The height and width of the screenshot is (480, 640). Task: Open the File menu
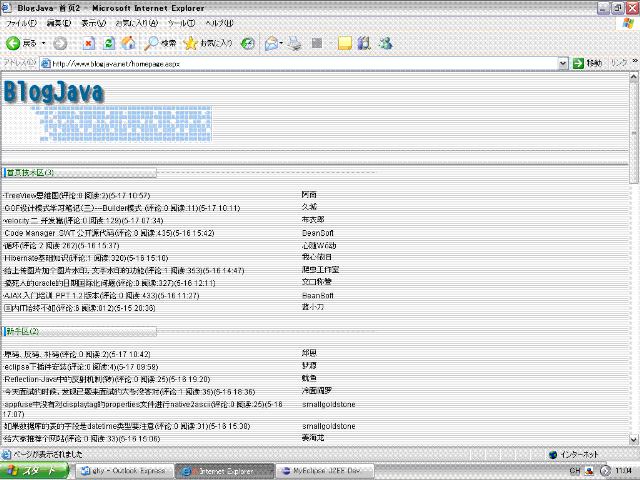(x=21, y=23)
